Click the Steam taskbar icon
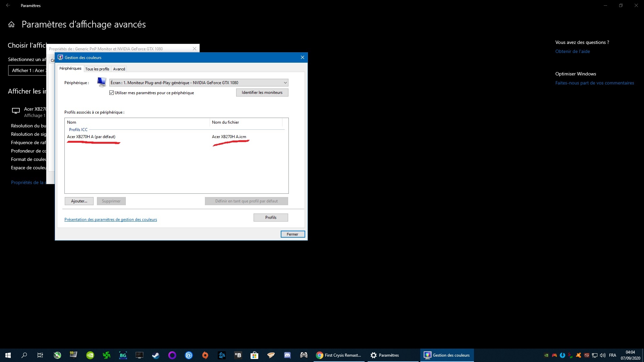The image size is (644, 362). click(156, 355)
